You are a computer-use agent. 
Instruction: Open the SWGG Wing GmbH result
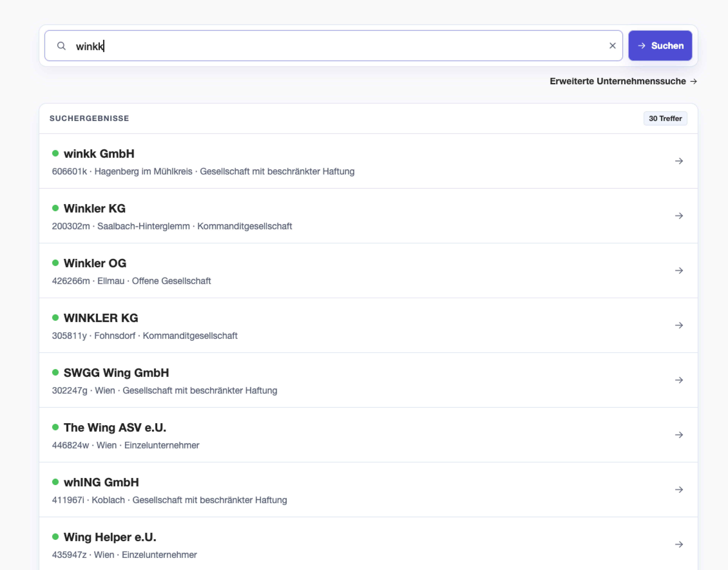point(368,380)
